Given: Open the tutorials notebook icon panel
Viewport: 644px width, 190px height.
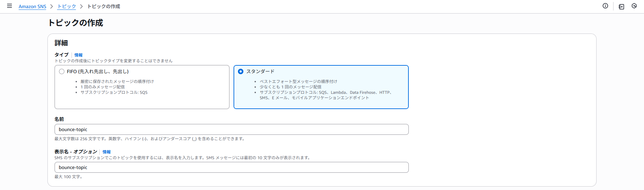Looking at the screenshot, I should point(621,6).
